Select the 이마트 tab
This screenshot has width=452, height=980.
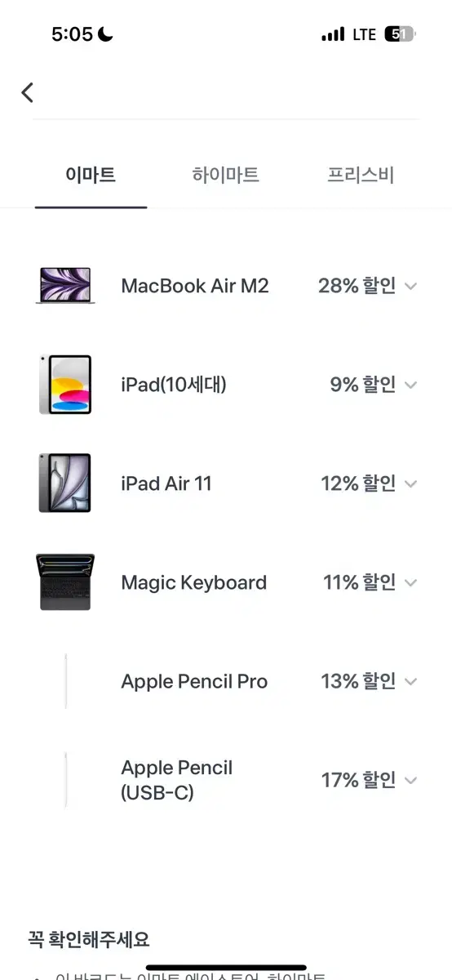[x=91, y=175]
